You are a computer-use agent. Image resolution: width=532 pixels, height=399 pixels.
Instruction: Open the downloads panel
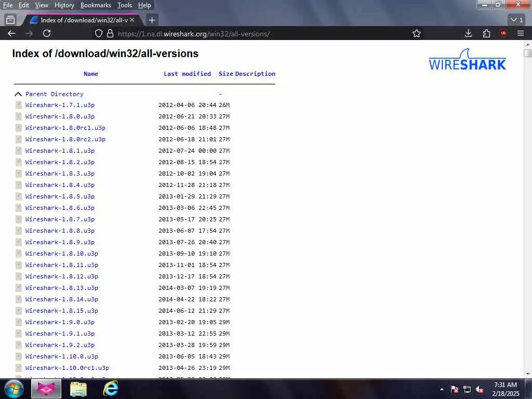(x=468, y=33)
